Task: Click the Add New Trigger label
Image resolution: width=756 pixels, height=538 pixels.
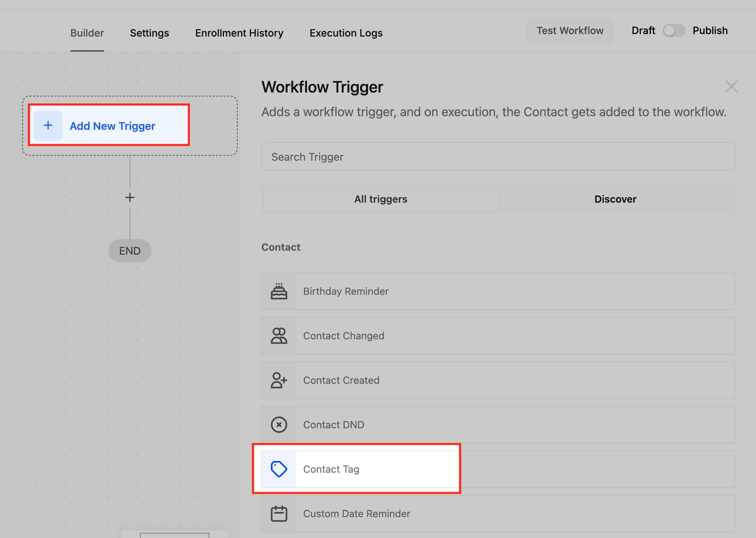Action: click(x=112, y=126)
